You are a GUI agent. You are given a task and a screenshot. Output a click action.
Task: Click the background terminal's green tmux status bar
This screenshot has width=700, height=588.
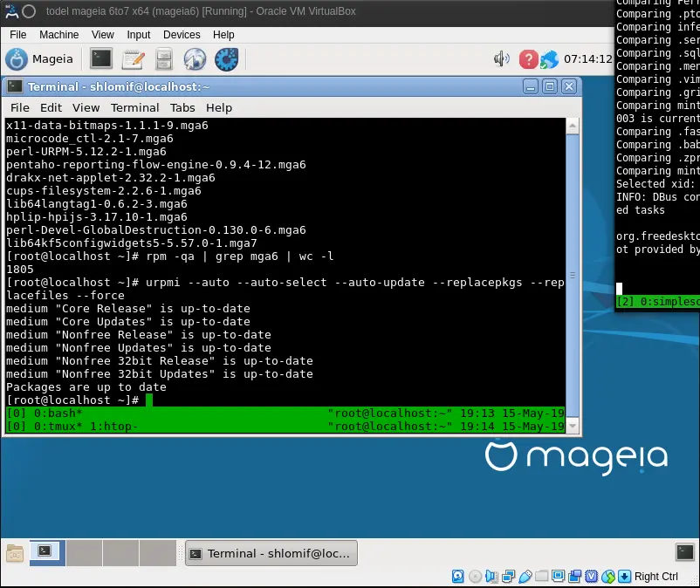(657, 302)
